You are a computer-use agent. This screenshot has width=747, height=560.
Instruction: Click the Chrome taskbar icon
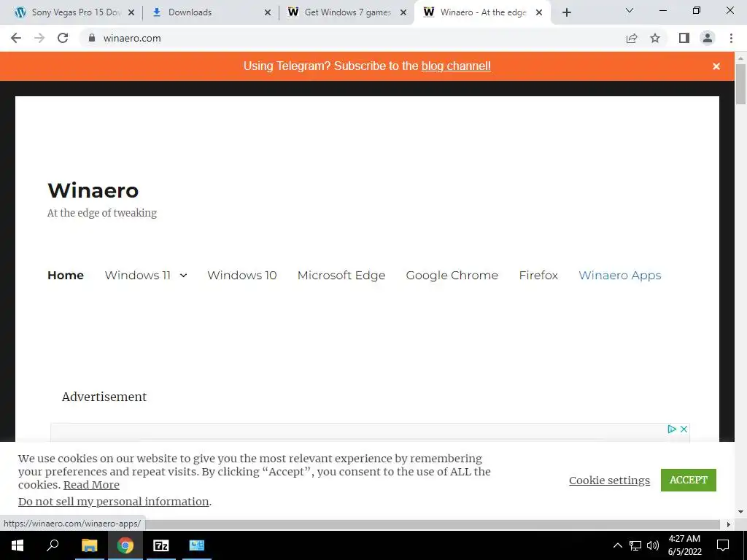(x=125, y=545)
